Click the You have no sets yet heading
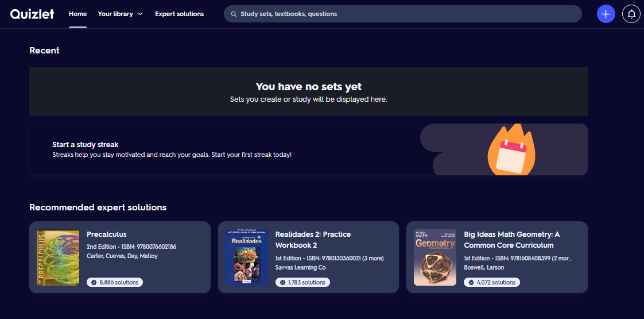644x319 pixels. pos(308,86)
